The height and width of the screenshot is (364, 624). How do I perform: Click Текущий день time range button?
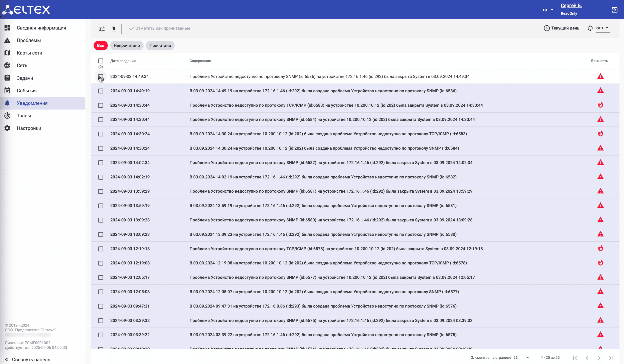(x=561, y=28)
